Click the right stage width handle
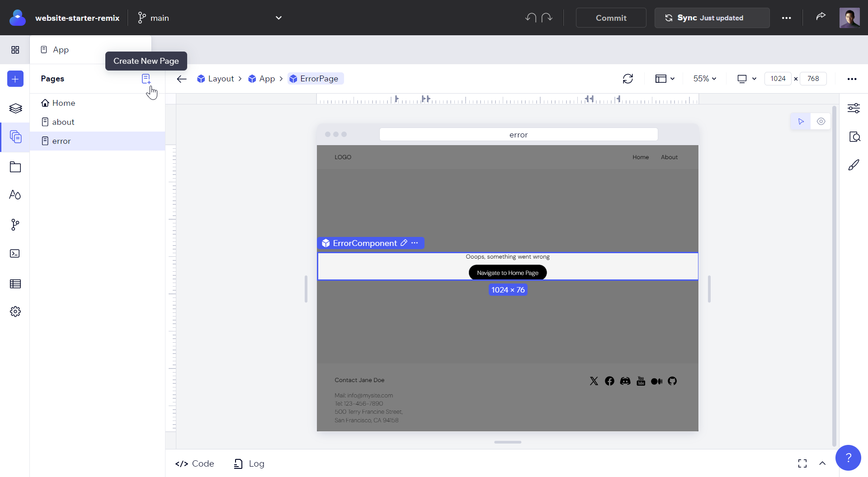868x477 pixels. pos(709,289)
